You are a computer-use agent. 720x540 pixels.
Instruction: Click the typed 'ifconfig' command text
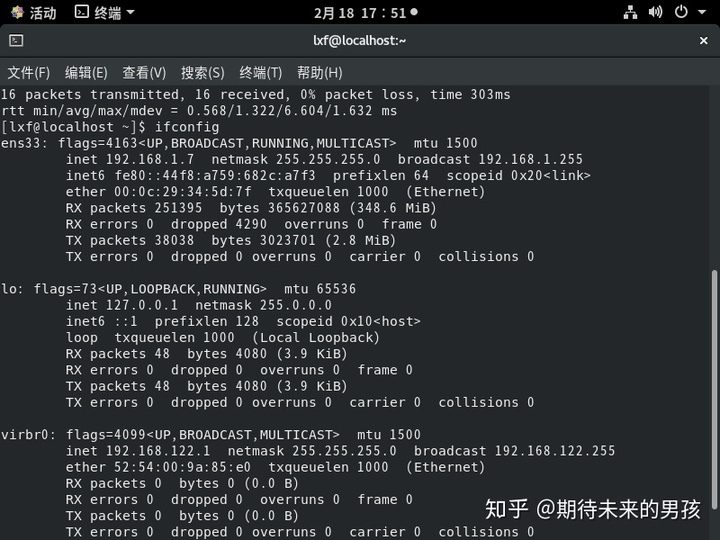coord(187,127)
